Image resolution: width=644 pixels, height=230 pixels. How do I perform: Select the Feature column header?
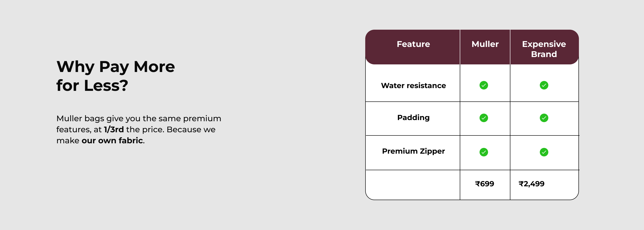[413, 44]
